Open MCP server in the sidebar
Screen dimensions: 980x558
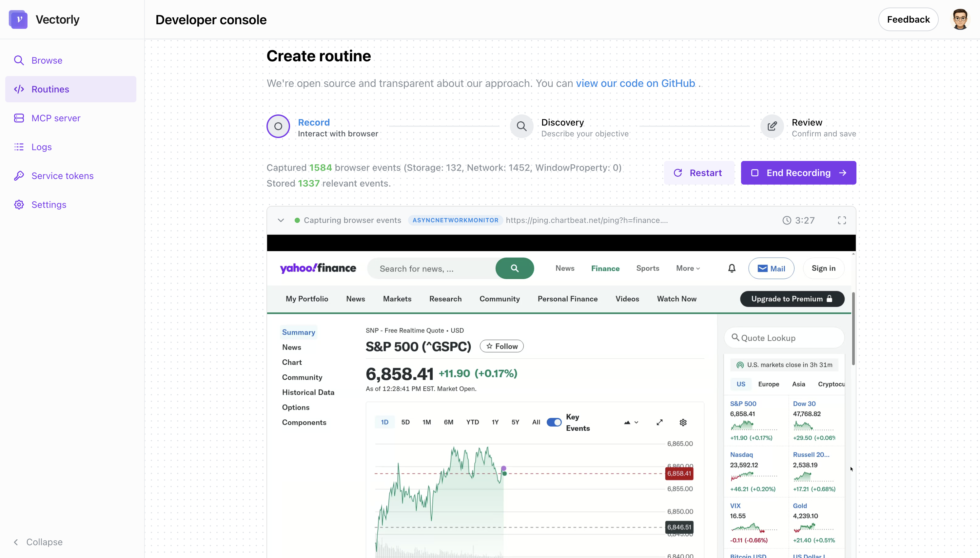coord(56,118)
